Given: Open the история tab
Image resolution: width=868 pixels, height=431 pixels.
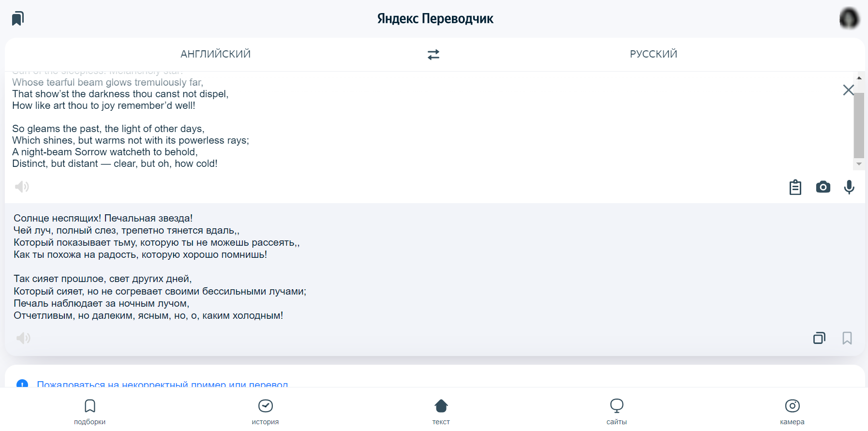Looking at the screenshot, I should [x=265, y=412].
